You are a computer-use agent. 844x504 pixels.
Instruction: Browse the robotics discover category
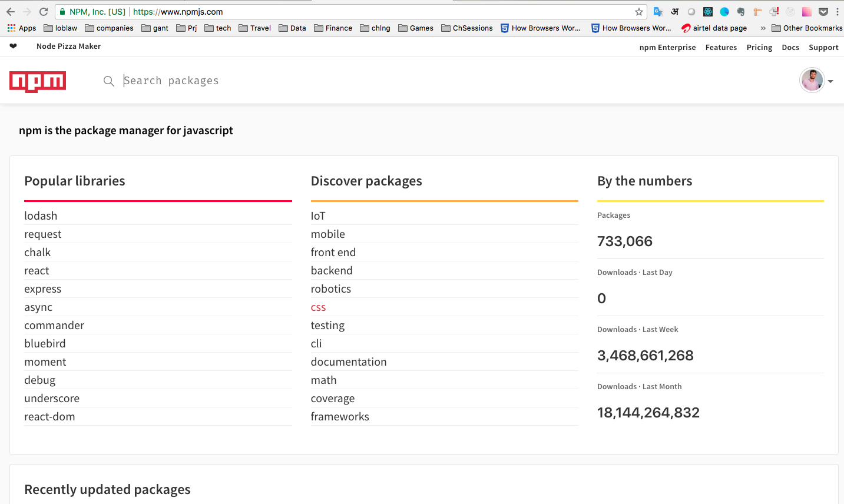pos(331,289)
